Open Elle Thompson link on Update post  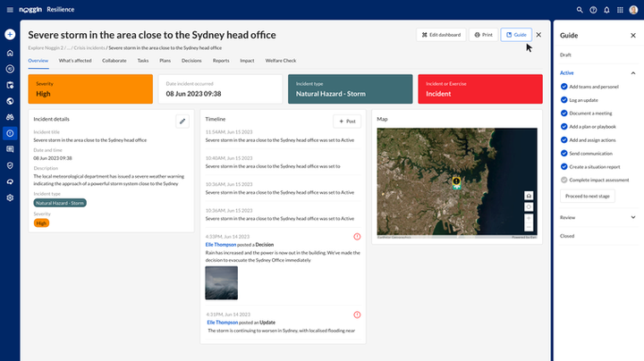click(x=222, y=323)
